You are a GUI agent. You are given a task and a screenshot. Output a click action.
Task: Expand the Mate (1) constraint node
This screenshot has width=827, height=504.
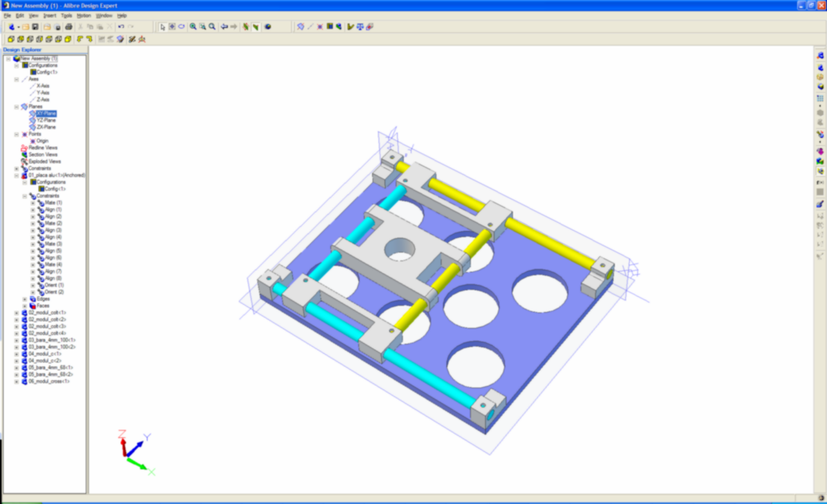pos(32,203)
